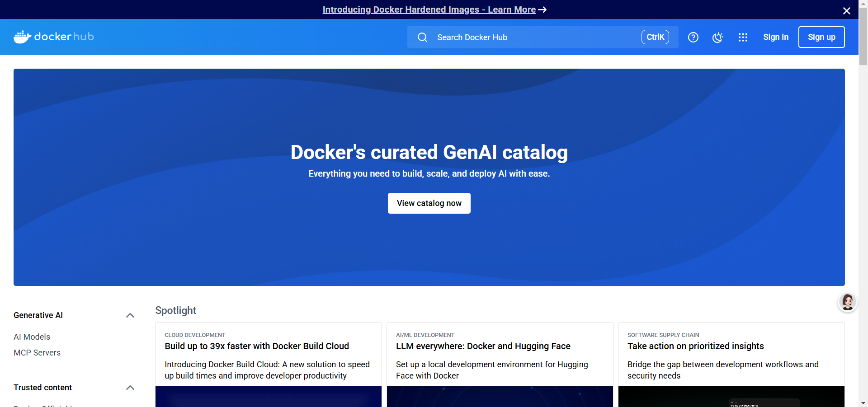Open the chat assistant avatar
This screenshot has height=407, width=868.
848,302
